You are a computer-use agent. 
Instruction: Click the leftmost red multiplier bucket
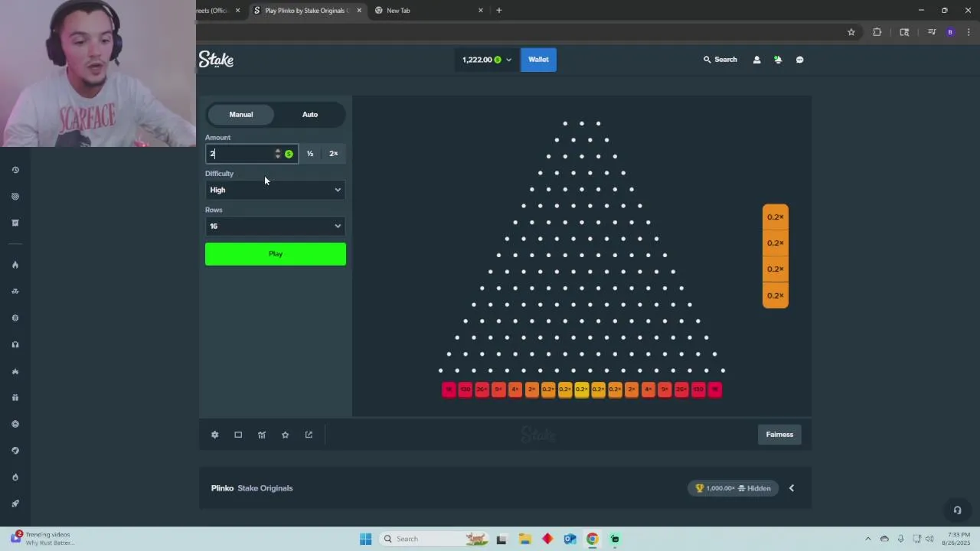click(x=449, y=390)
